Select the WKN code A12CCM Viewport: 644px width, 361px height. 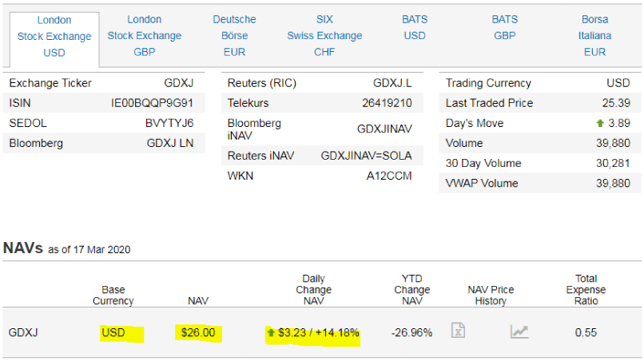(x=389, y=176)
